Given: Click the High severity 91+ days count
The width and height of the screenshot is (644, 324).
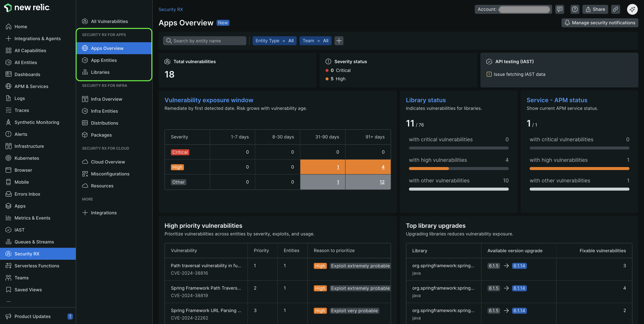Looking at the screenshot, I should pos(383,167).
